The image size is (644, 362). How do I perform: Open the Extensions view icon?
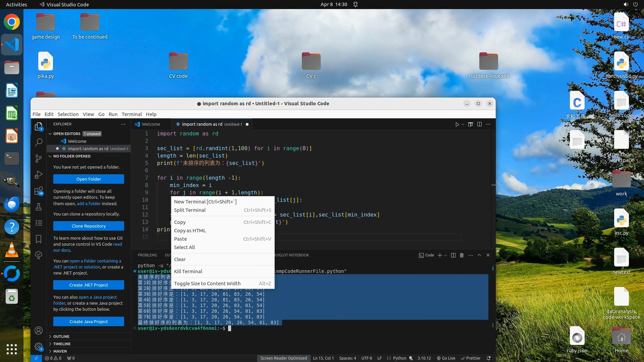point(39,191)
